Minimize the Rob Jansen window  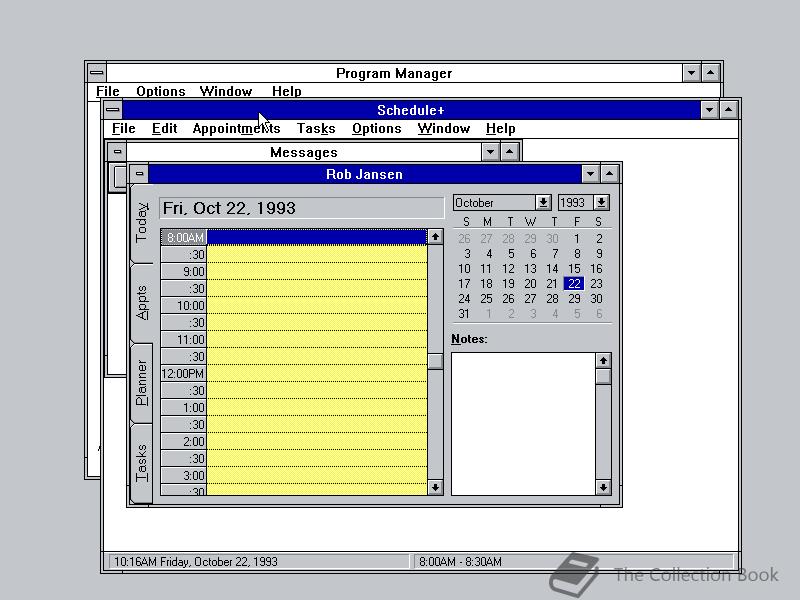(x=590, y=174)
